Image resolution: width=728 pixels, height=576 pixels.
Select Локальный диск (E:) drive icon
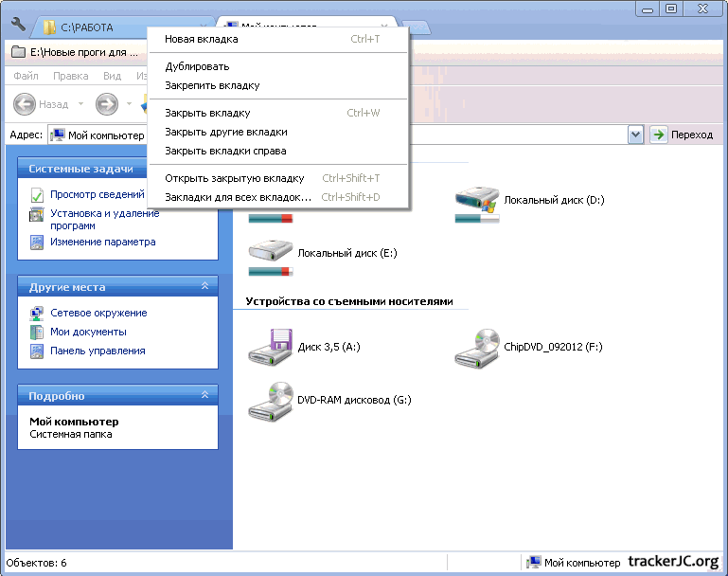[x=270, y=253]
